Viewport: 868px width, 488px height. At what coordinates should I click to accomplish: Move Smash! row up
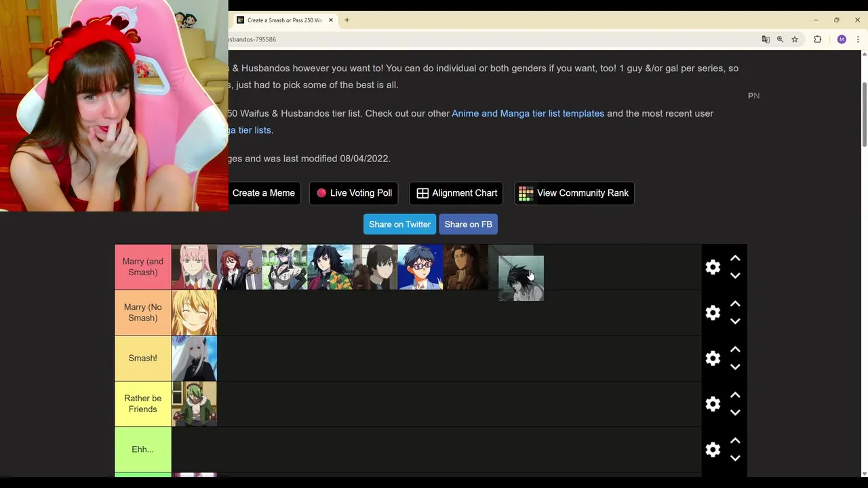(735, 349)
